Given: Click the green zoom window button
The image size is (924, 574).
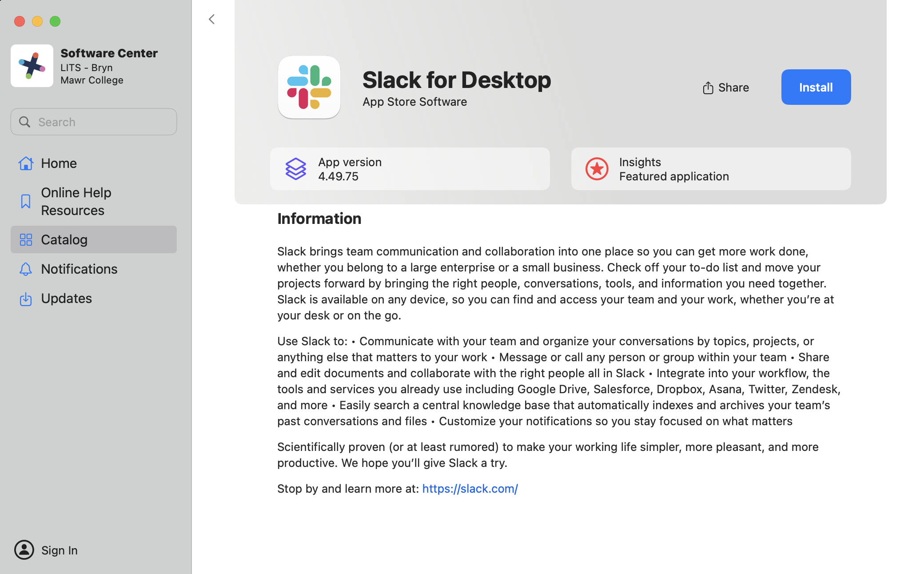Looking at the screenshot, I should 55,21.
